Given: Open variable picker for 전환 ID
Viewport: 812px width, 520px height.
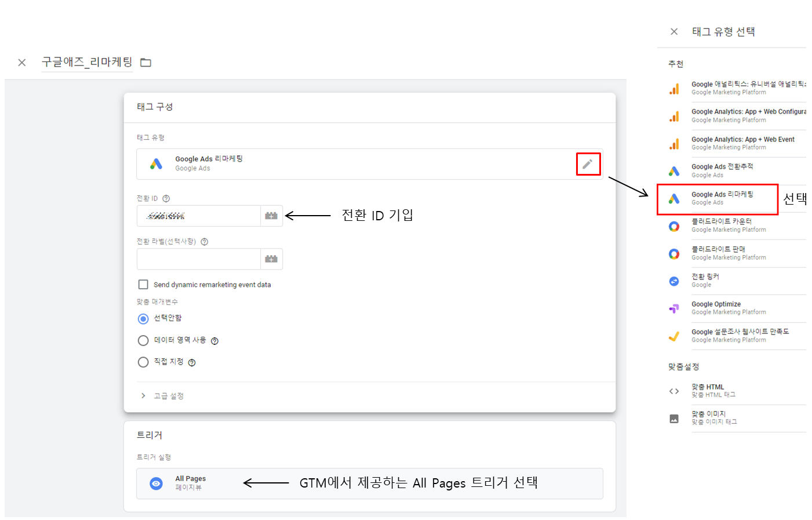Looking at the screenshot, I should point(271,216).
